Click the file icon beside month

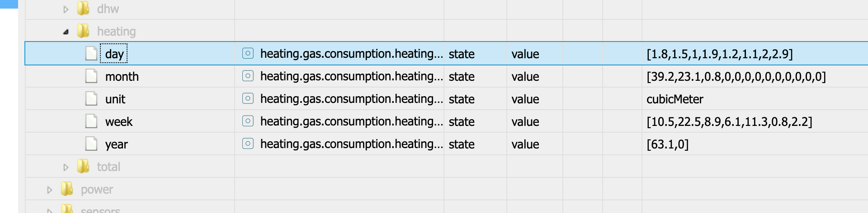[x=91, y=76]
